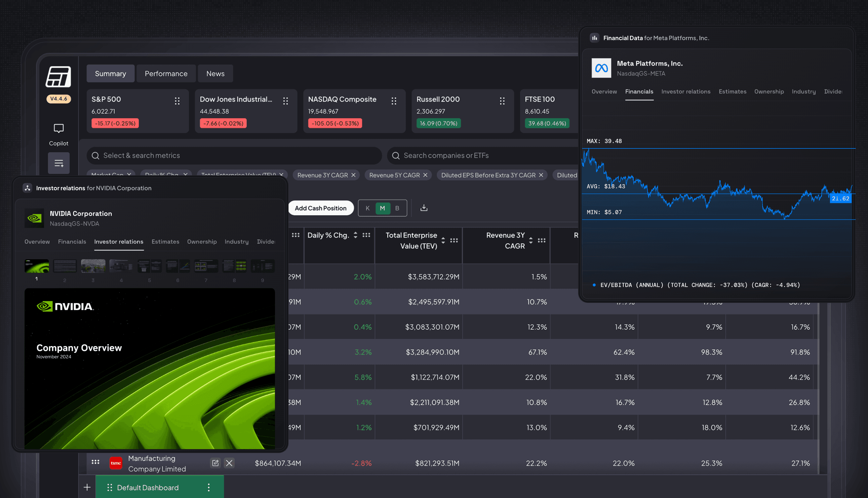
Task: Open Copilot from the left sidebar
Action: tap(59, 128)
